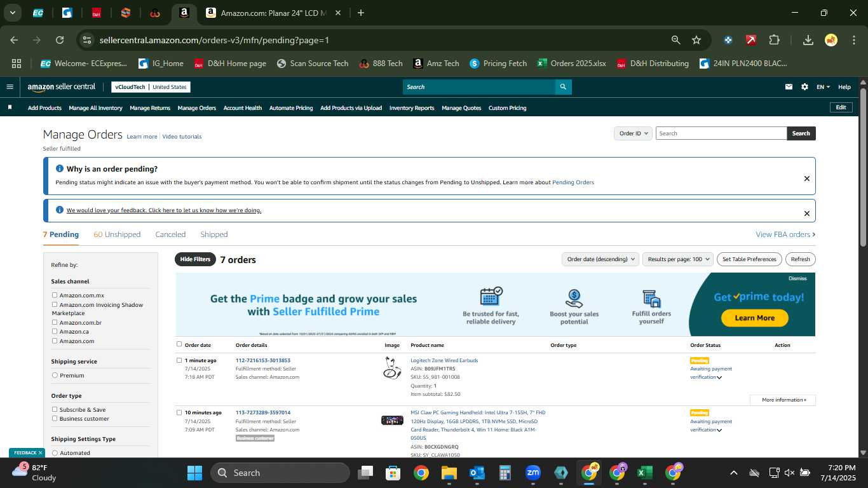Select order 112-7216153-3013853 checkbox
Screen dimensions: 868x488
click(x=179, y=360)
